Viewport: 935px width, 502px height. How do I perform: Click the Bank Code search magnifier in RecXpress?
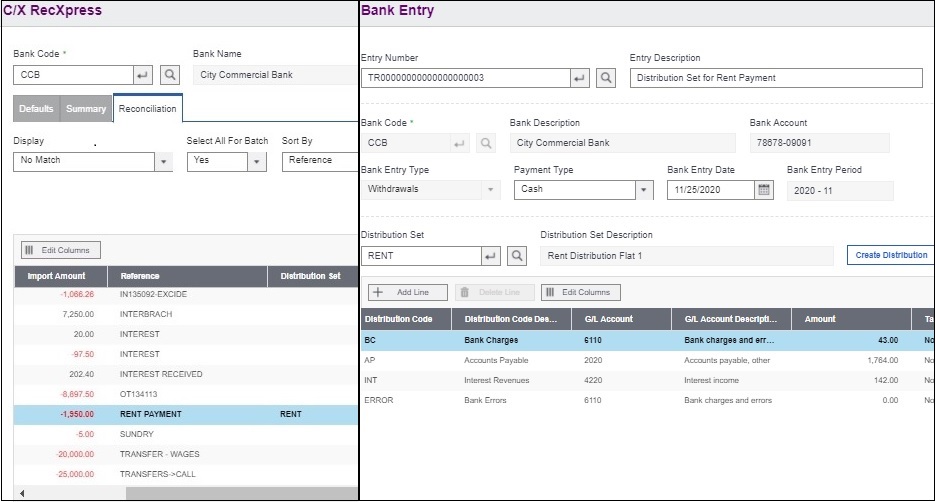tap(170, 75)
